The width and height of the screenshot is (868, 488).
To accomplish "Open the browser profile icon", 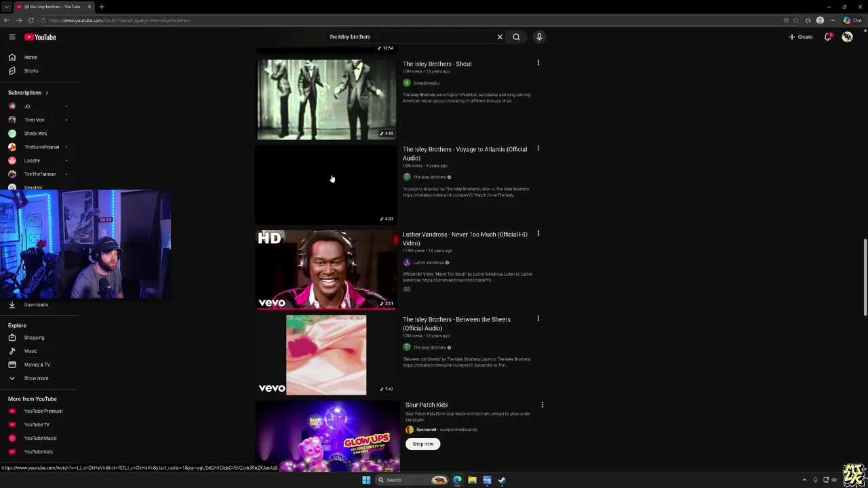I will tap(821, 20).
